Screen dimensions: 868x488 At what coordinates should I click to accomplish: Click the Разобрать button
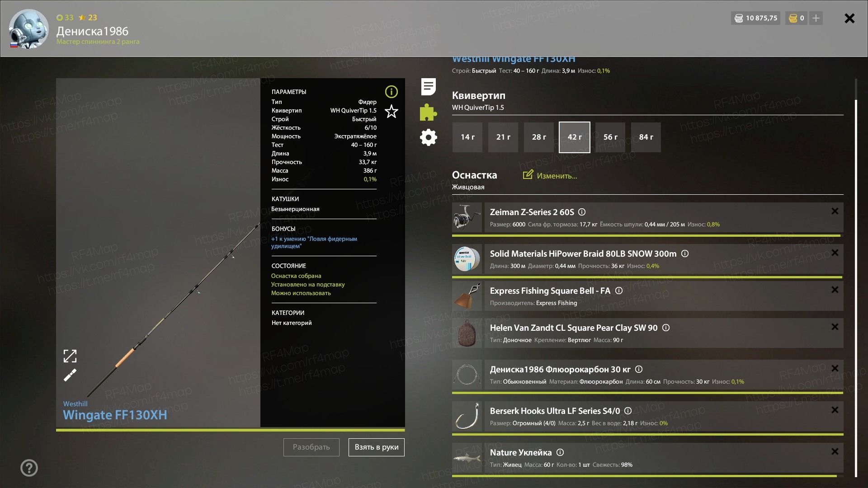click(x=311, y=447)
